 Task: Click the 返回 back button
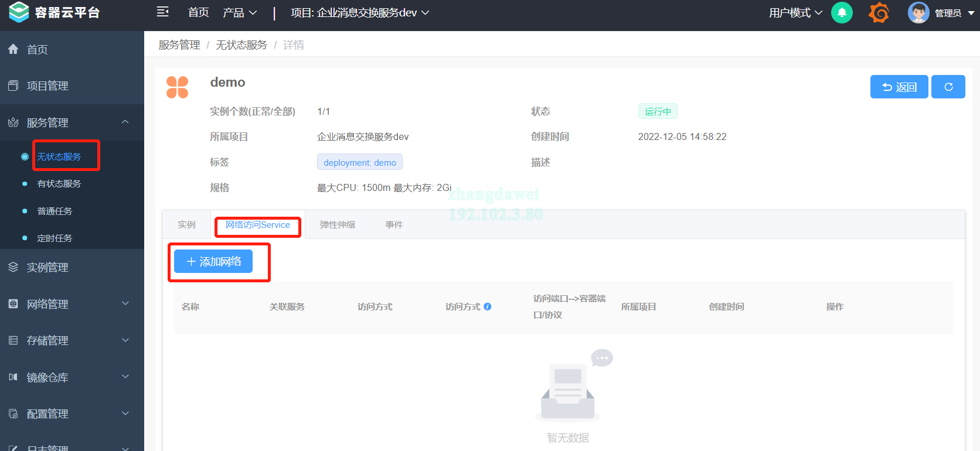899,87
